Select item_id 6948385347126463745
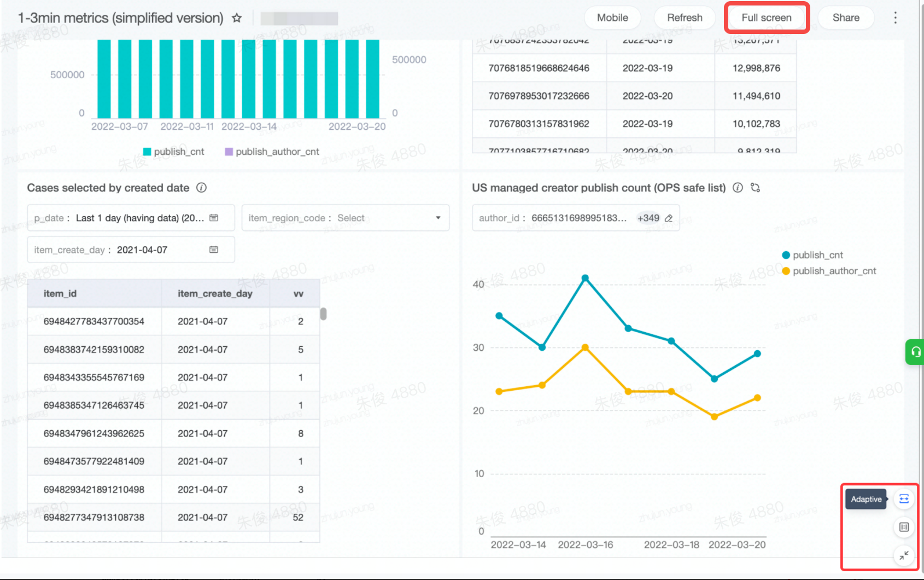The height and width of the screenshot is (580, 924). [94, 405]
